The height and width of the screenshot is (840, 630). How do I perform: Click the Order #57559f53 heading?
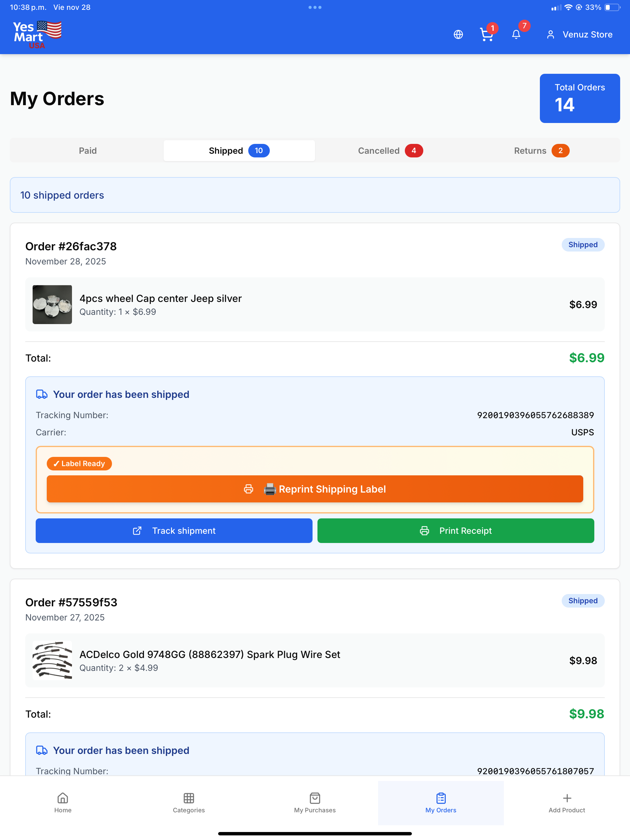pos(71,602)
